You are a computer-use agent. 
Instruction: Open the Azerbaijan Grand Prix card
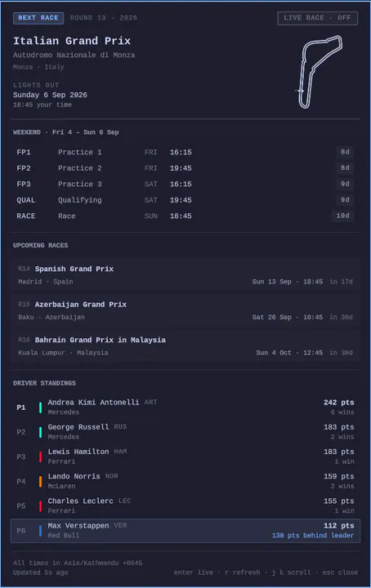(185, 310)
